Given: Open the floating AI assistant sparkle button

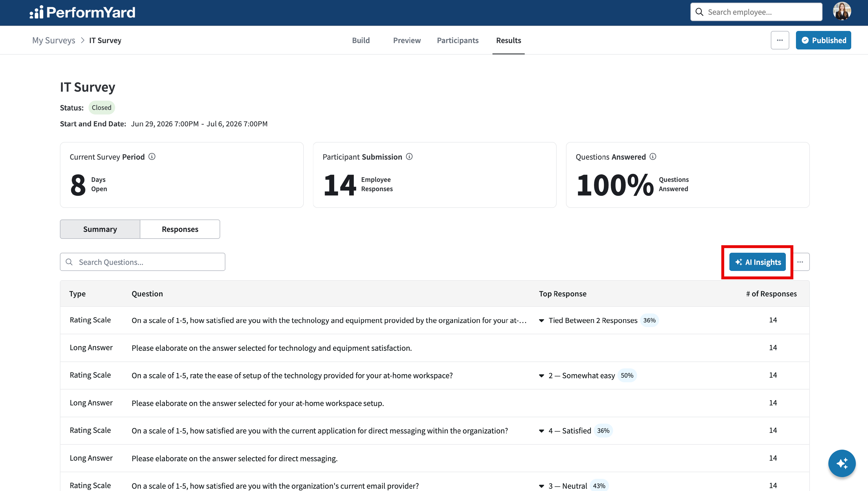Looking at the screenshot, I should [842, 463].
